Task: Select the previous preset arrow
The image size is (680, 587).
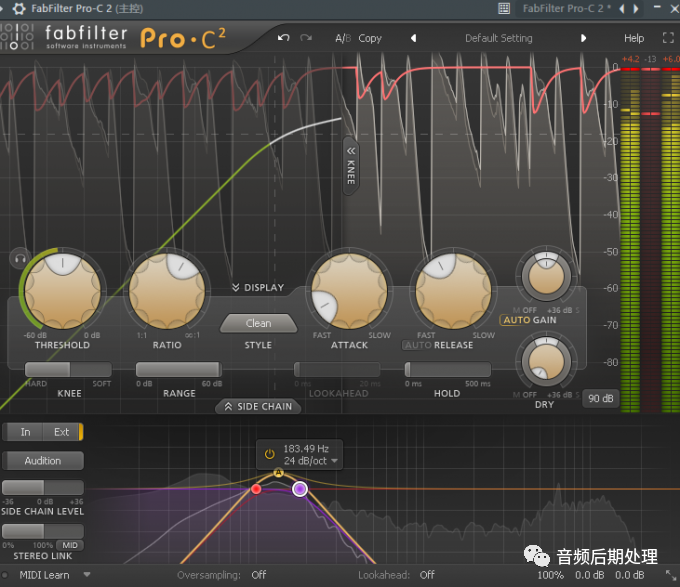Action: coord(414,38)
